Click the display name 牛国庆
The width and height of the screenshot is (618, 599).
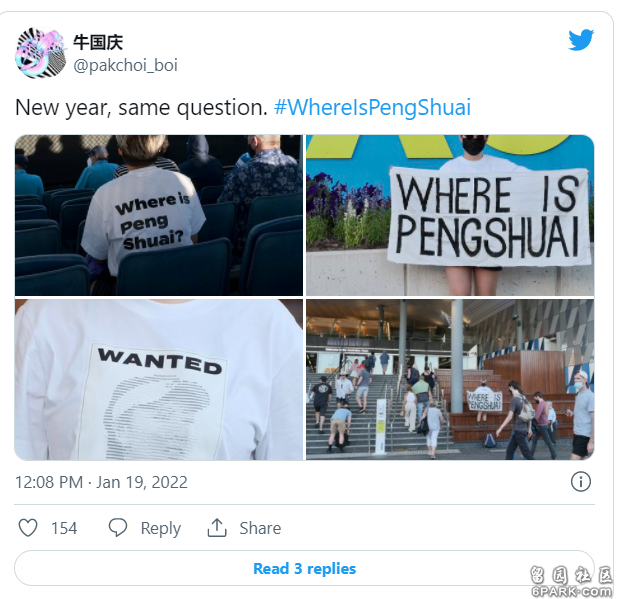point(98,42)
